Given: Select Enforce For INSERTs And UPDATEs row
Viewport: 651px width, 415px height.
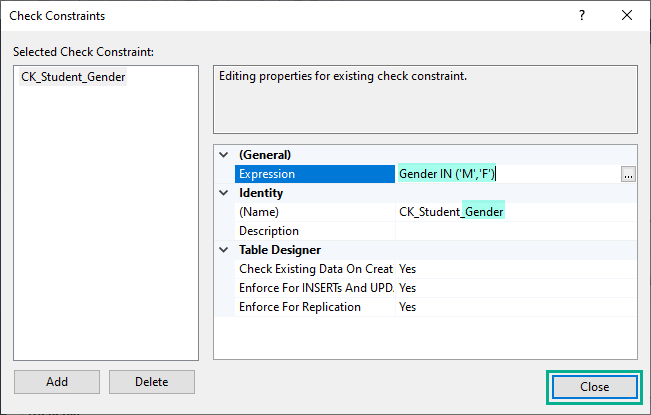Looking at the screenshot, I should (315, 288).
